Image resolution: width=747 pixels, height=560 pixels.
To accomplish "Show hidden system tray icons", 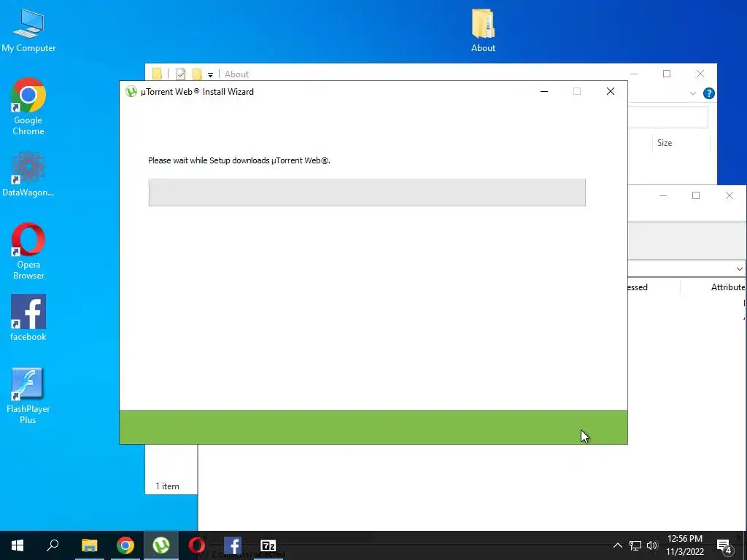I will click(x=617, y=545).
